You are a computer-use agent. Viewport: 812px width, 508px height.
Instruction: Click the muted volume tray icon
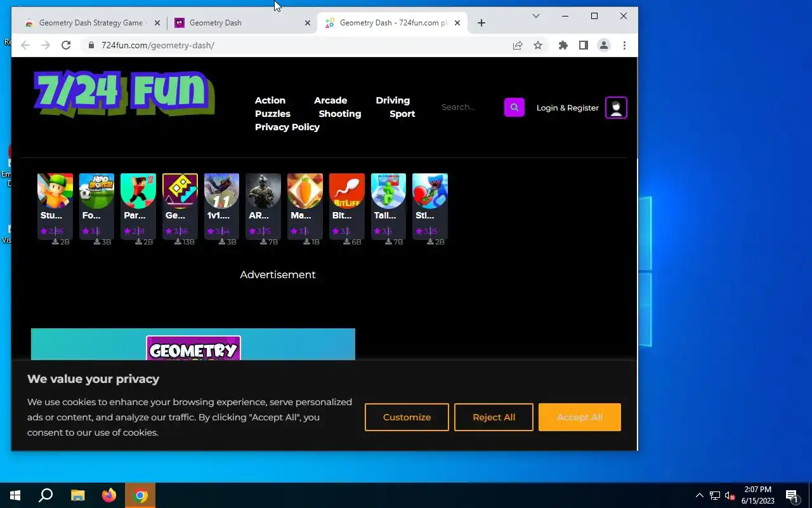[730, 495]
